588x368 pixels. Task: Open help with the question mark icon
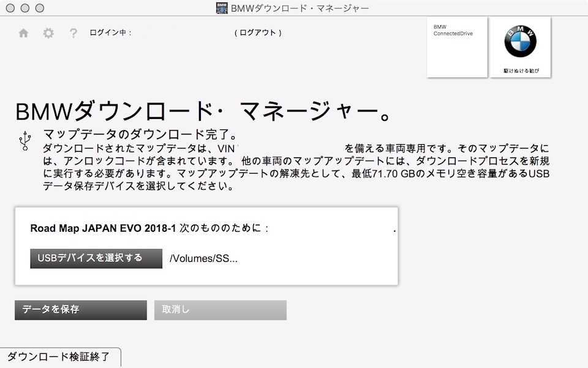pyautogui.click(x=73, y=33)
